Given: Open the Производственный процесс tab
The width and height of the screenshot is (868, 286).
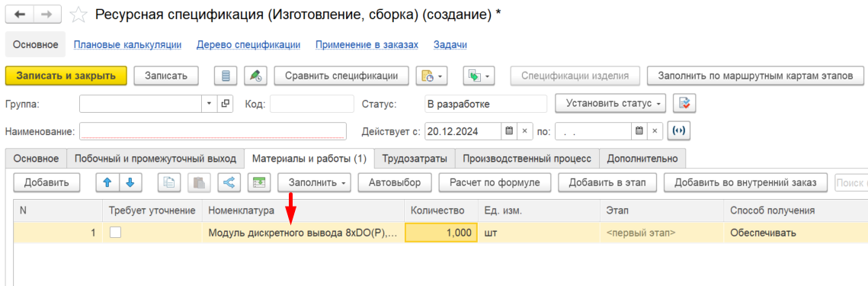Looking at the screenshot, I should 527,159.
